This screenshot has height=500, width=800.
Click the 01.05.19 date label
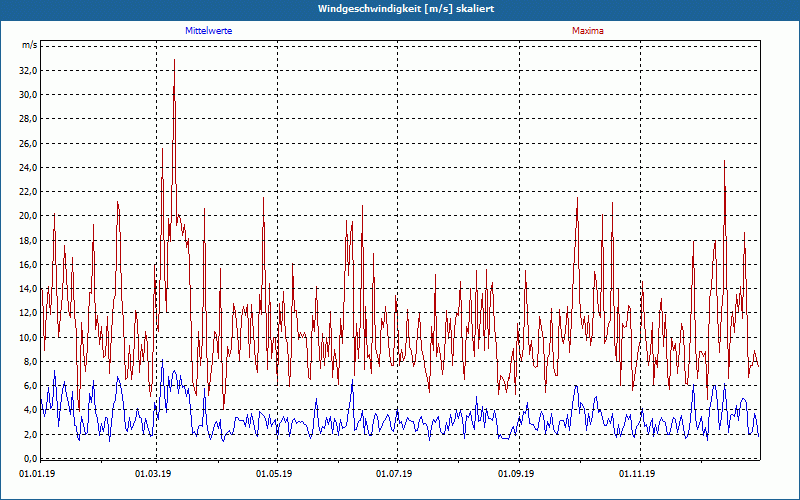coord(274,474)
